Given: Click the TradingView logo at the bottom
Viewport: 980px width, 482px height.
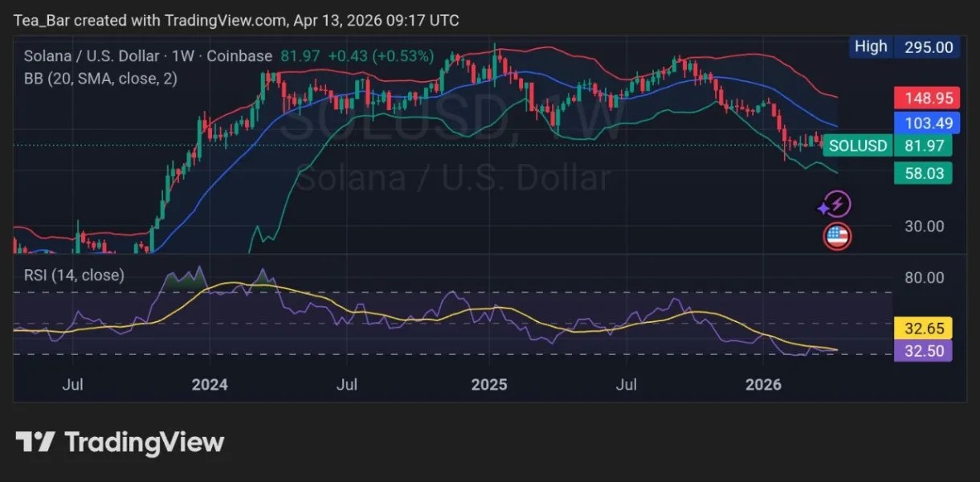Looking at the screenshot, I should (120, 442).
